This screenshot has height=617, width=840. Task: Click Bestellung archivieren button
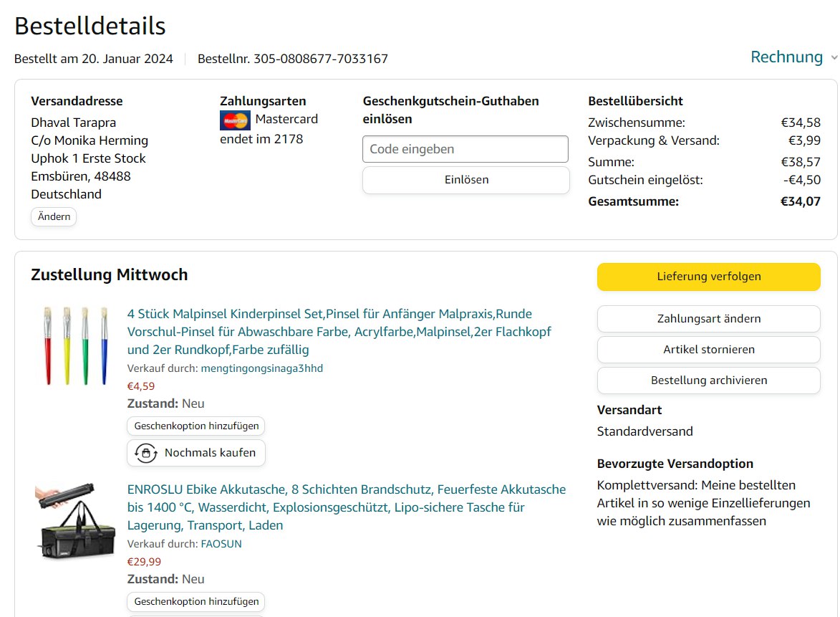tap(708, 381)
